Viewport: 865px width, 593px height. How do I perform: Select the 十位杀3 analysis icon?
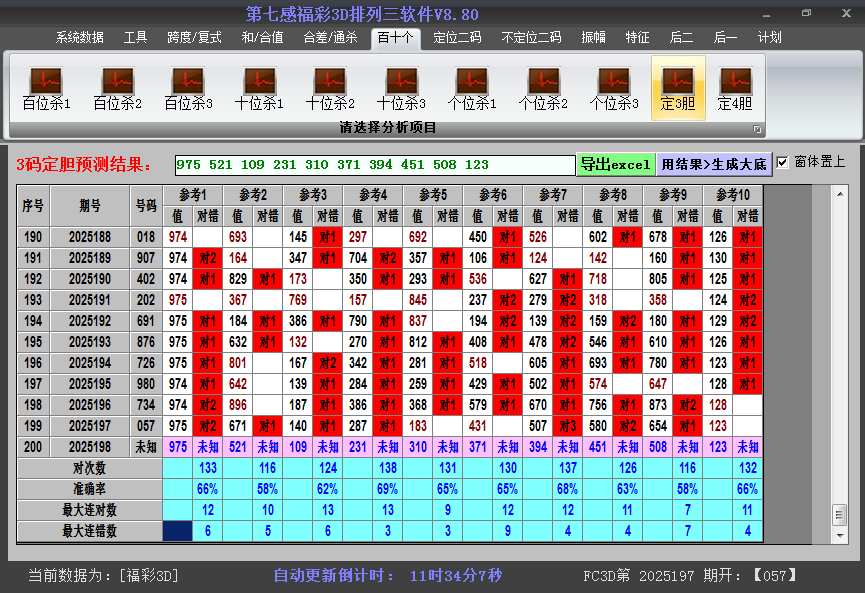pyautogui.click(x=402, y=88)
